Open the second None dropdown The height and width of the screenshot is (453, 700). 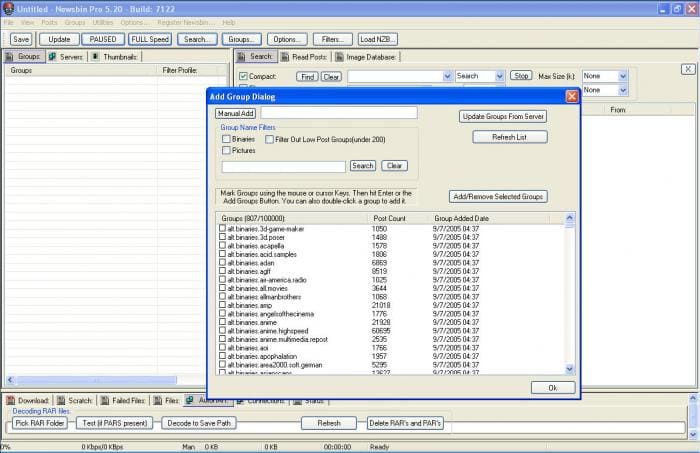pos(623,90)
